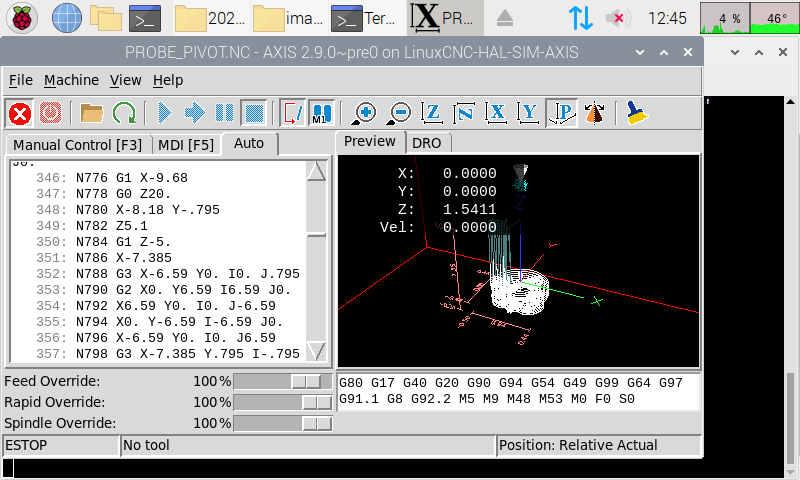Toggle rotate and pan cone icon
Image resolution: width=800 pixels, height=480 pixels.
point(594,113)
